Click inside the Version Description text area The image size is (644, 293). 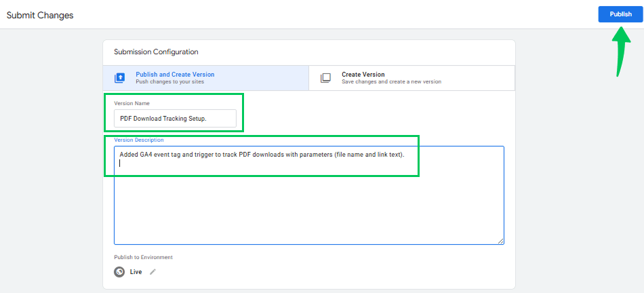(x=309, y=195)
